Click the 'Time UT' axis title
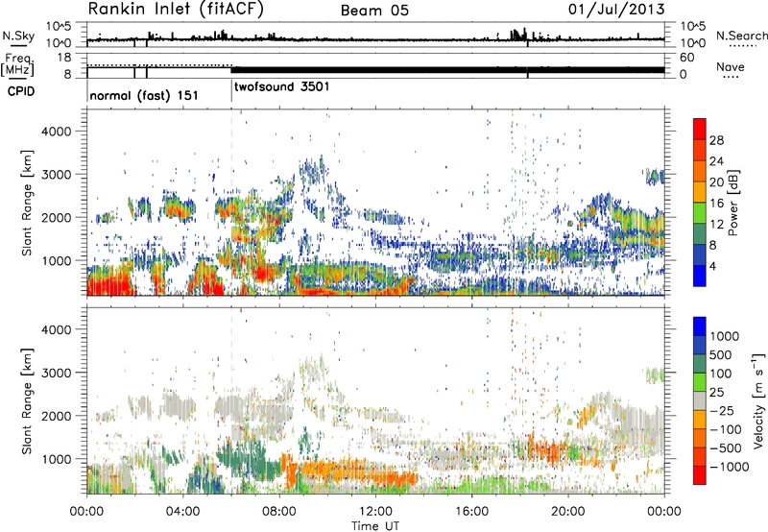The width and height of the screenshot is (768, 532). tap(375, 526)
